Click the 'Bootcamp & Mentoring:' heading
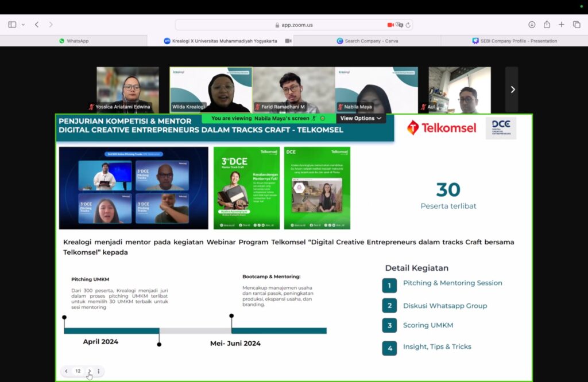The width and height of the screenshot is (588, 382). tap(271, 277)
